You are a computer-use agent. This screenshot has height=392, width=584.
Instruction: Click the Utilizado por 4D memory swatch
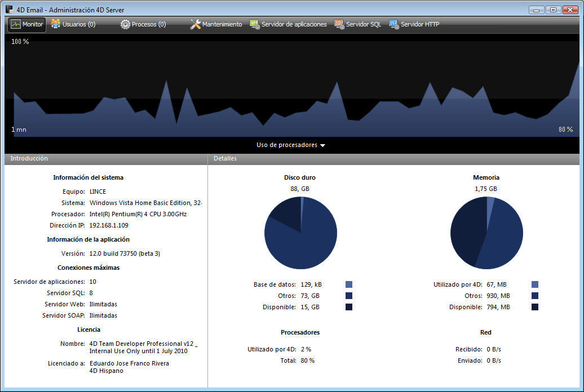point(535,284)
